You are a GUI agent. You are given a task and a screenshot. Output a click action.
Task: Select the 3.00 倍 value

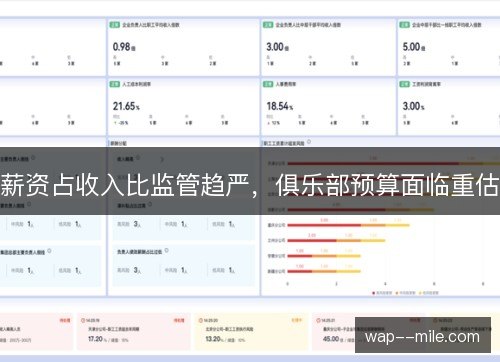277,47
